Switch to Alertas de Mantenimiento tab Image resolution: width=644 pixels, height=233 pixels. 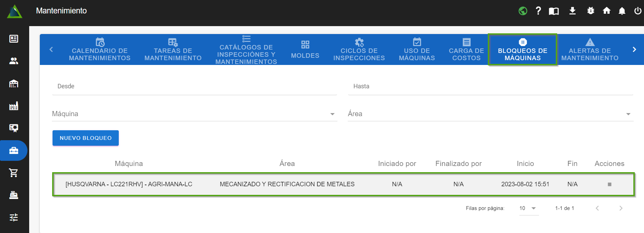click(x=590, y=50)
